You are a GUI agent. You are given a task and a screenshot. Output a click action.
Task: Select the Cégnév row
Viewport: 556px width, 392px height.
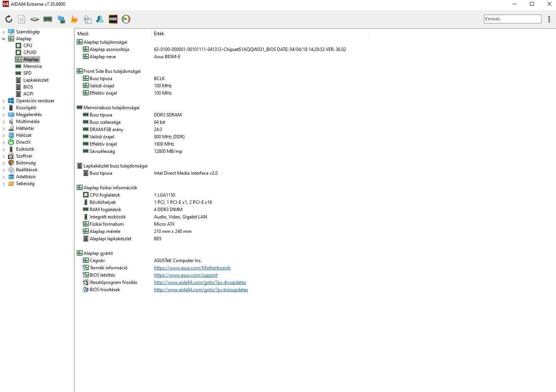click(221, 261)
